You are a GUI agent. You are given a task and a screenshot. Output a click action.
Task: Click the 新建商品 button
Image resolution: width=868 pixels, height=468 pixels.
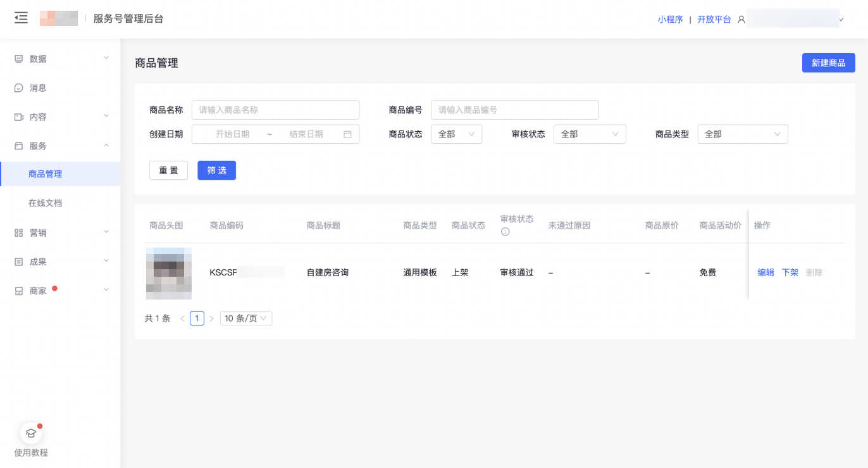pos(828,63)
